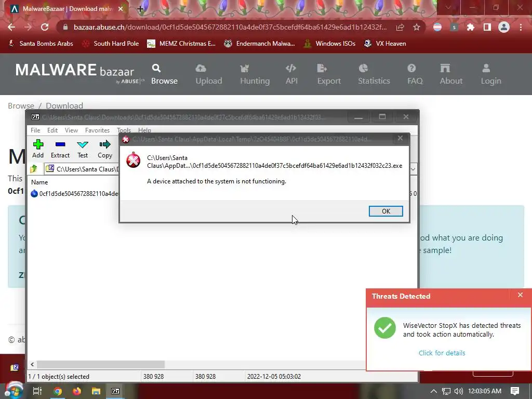Click the Add button in 7-Zip toolbar
This screenshot has height=399, width=532.
38,149
